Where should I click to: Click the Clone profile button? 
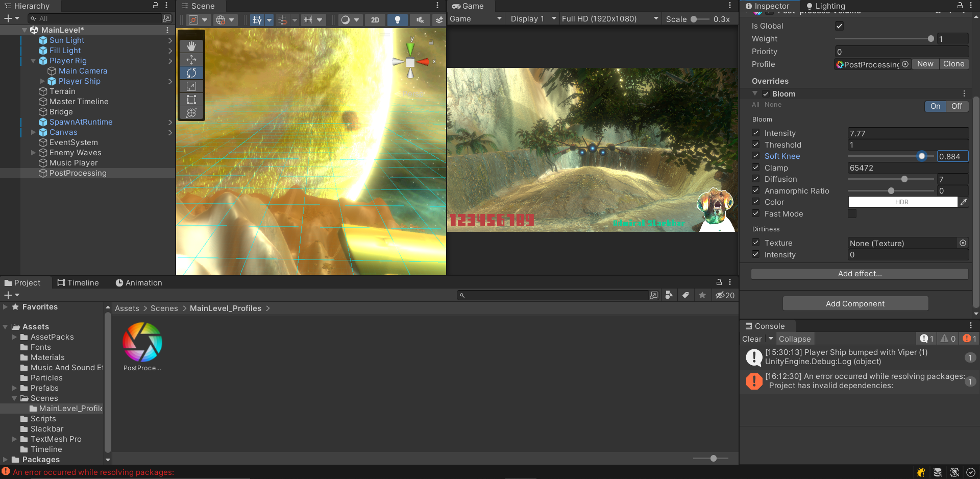point(953,64)
